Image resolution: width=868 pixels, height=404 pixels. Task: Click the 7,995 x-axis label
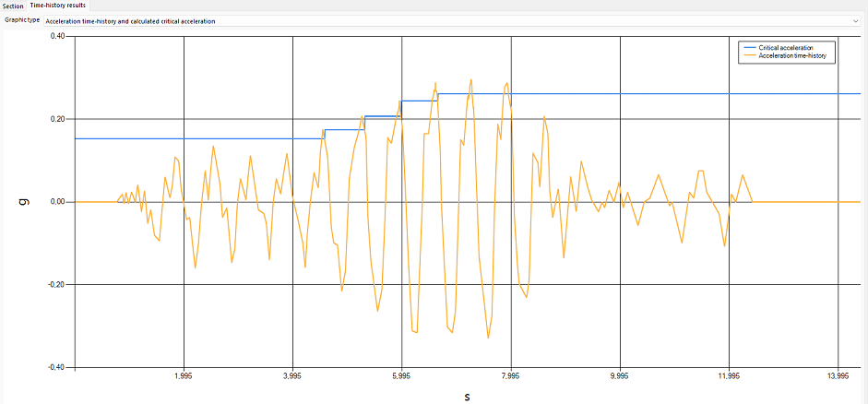pos(511,375)
